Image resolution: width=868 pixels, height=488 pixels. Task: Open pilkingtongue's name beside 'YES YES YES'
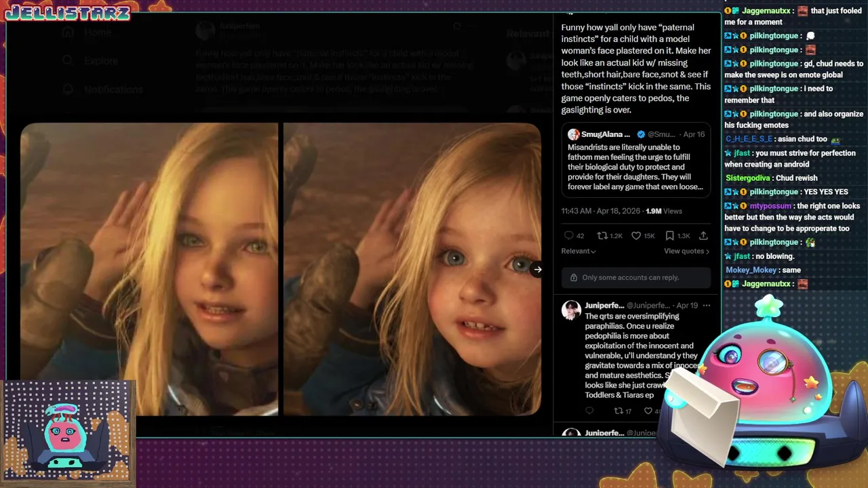coord(774,192)
